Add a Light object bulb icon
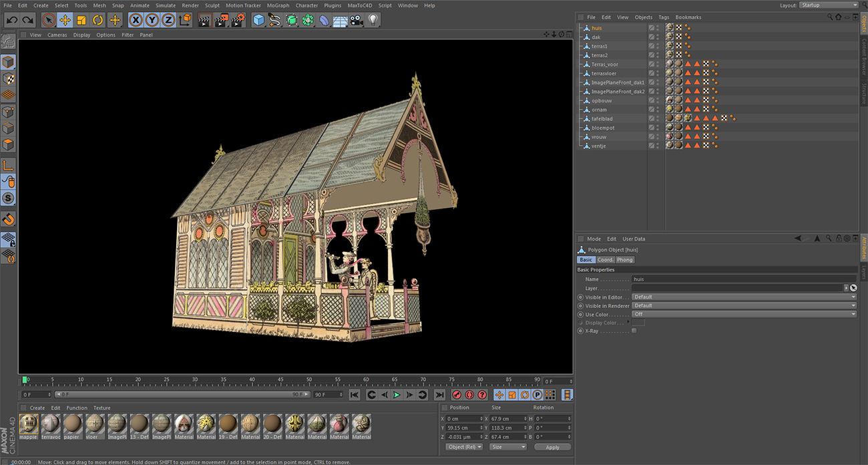 (x=373, y=21)
